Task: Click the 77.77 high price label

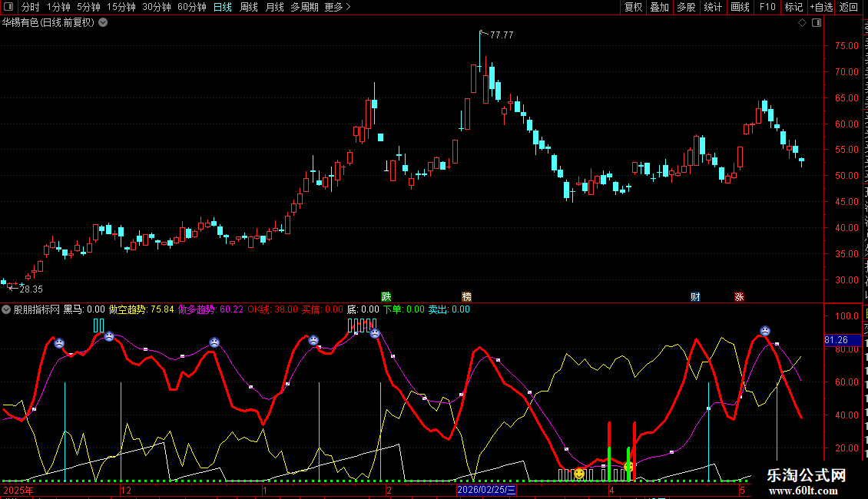Action: tap(502, 35)
